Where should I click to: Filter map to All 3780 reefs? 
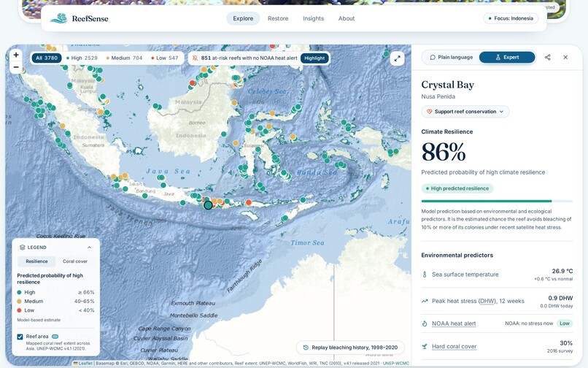47,58
